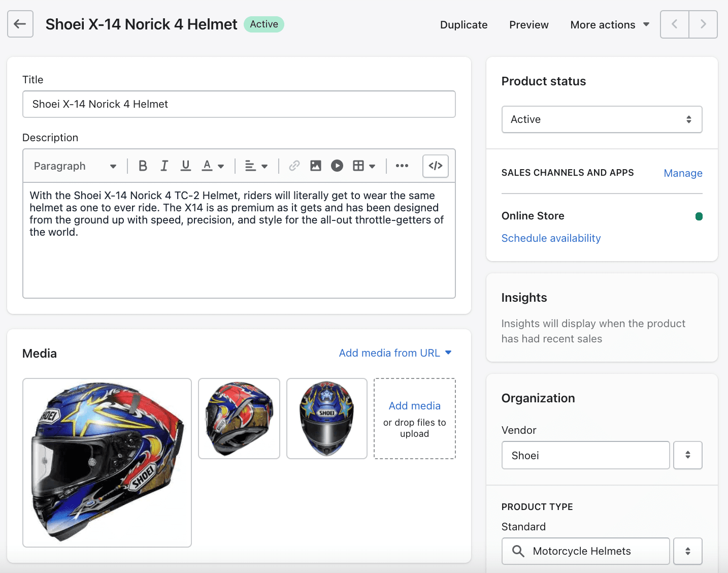
Task: Open the product type selector arrows
Action: point(688,551)
